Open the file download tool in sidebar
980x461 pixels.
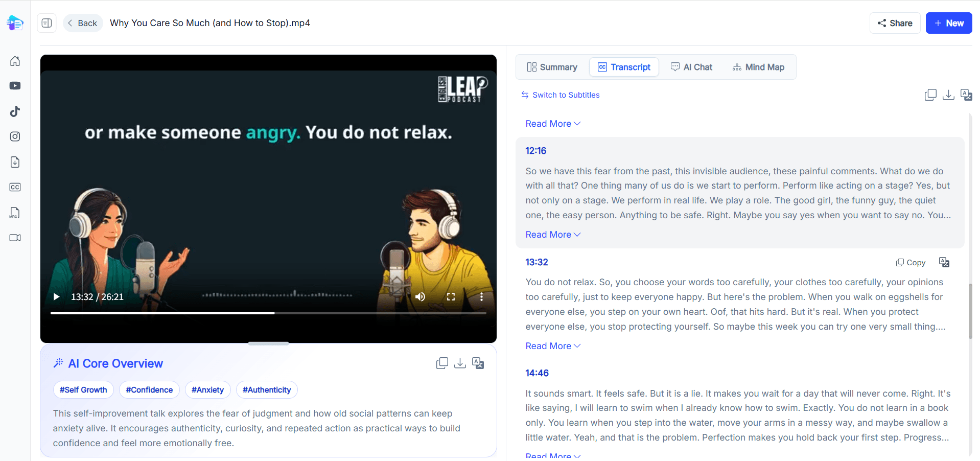[x=15, y=162]
